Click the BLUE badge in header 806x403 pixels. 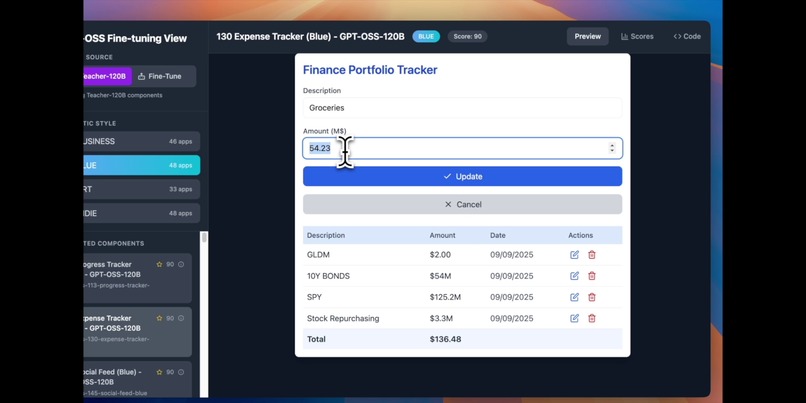click(426, 36)
